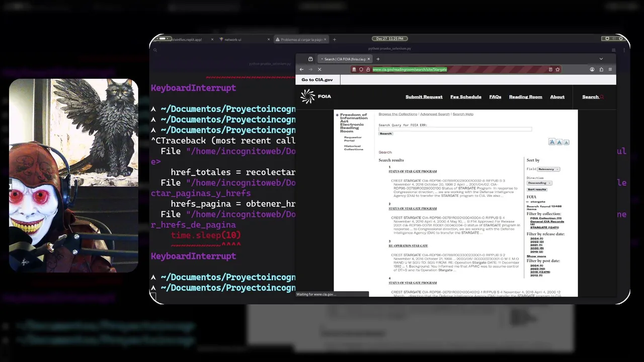The height and width of the screenshot is (362, 644).
Task: Filter by release date 2020 (8)
Action: point(536,248)
